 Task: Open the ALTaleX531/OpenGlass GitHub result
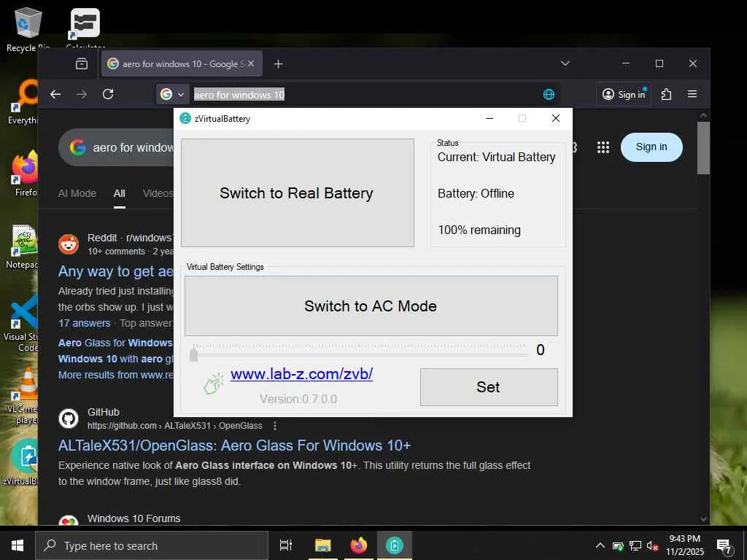point(234,446)
